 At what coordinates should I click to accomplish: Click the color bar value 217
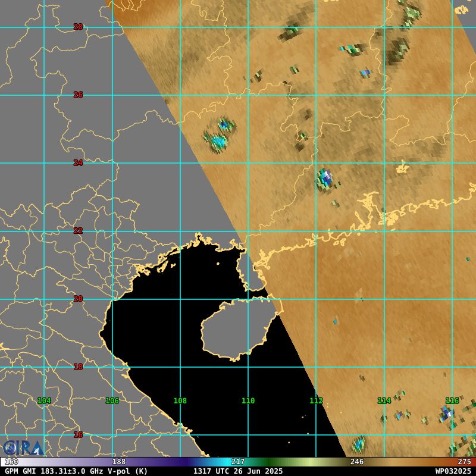pos(237,462)
